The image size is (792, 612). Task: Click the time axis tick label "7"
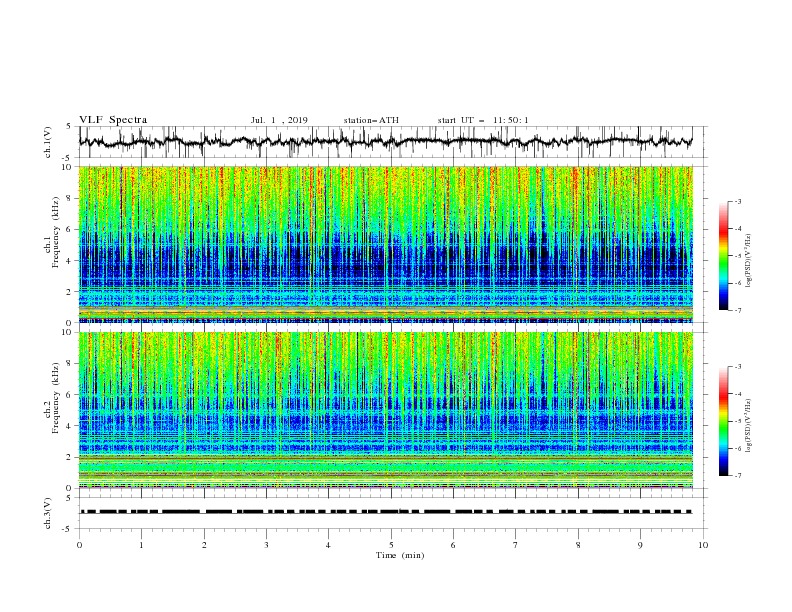516,545
